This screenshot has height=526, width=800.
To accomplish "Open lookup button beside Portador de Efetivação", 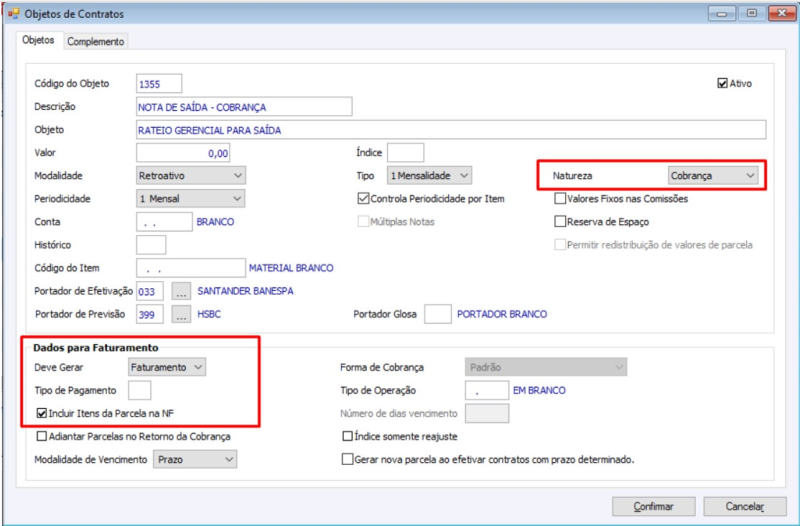I will pyautogui.click(x=181, y=291).
